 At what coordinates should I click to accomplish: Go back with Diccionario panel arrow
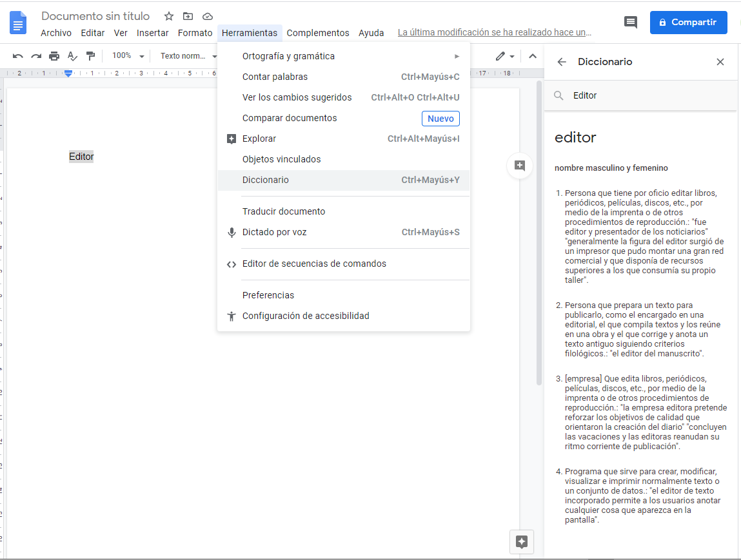[x=562, y=62]
